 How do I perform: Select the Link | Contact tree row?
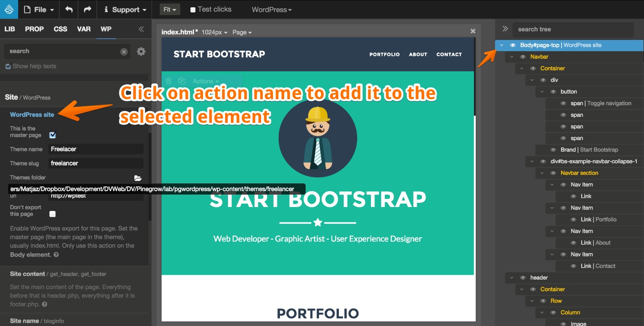600,266
